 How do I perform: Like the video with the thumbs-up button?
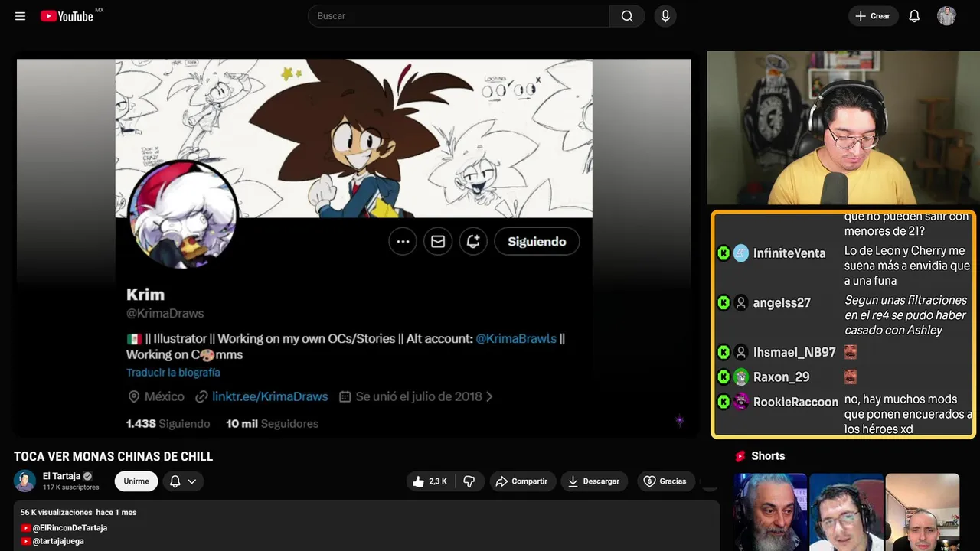tap(430, 481)
